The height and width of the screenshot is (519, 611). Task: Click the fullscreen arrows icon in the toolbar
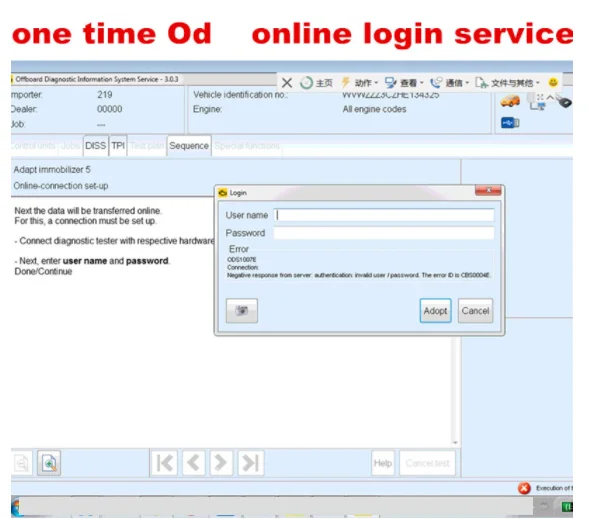point(540,97)
